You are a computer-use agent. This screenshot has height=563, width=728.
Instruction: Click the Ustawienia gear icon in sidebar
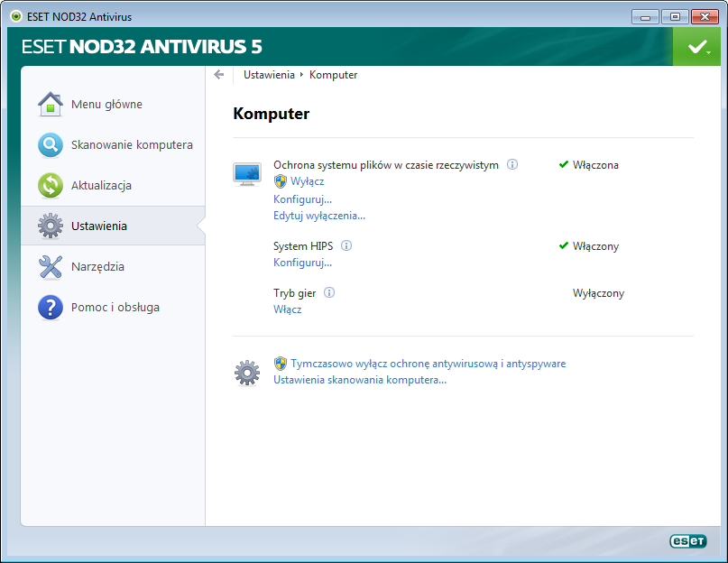(x=51, y=226)
